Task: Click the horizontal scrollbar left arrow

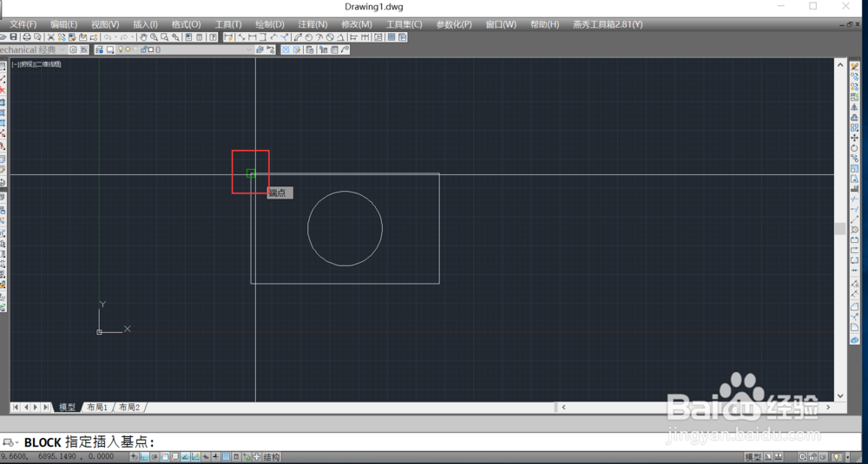Action: (x=563, y=407)
